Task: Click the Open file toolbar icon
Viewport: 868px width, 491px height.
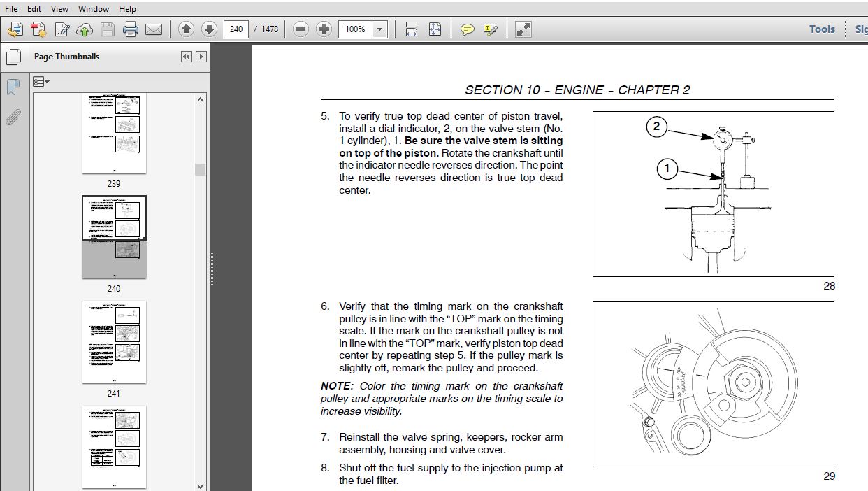Action: pyautogui.click(x=15, y=29)
